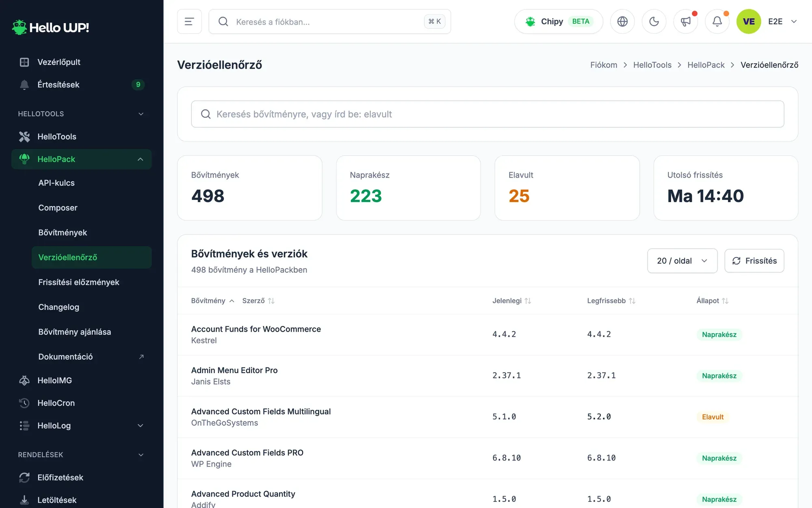The image size is (812, 508).
Task: Focus the account search field
Action: (x=330, y=22)
